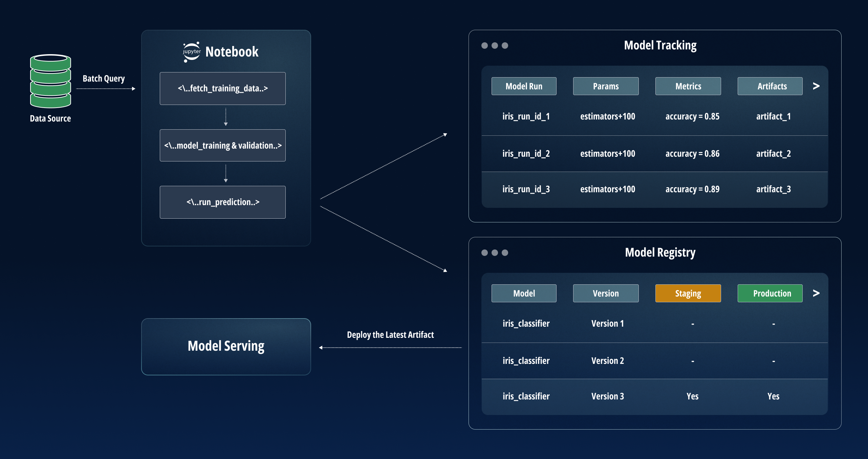This screenshot has width=868, height=459.
Task: Select the iris_run_id_3 row entry
Action: pyautogui.click(x=526, y=189)
